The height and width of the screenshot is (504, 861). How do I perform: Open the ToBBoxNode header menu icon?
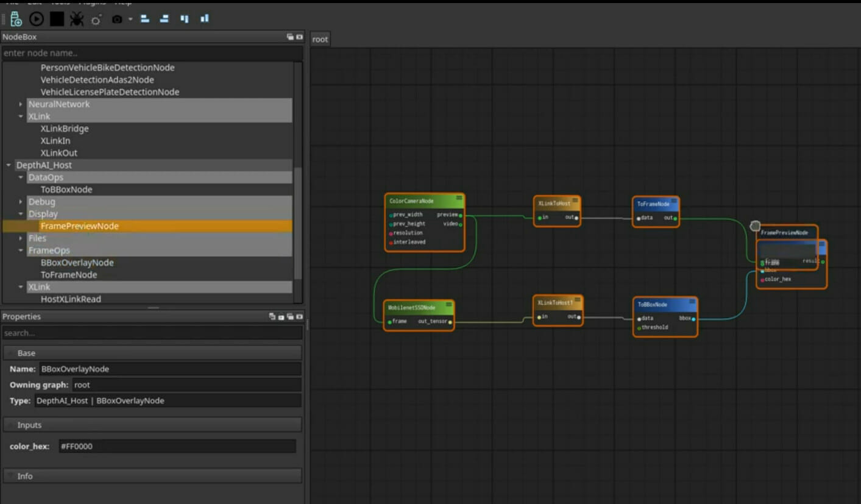coord(692,302)
